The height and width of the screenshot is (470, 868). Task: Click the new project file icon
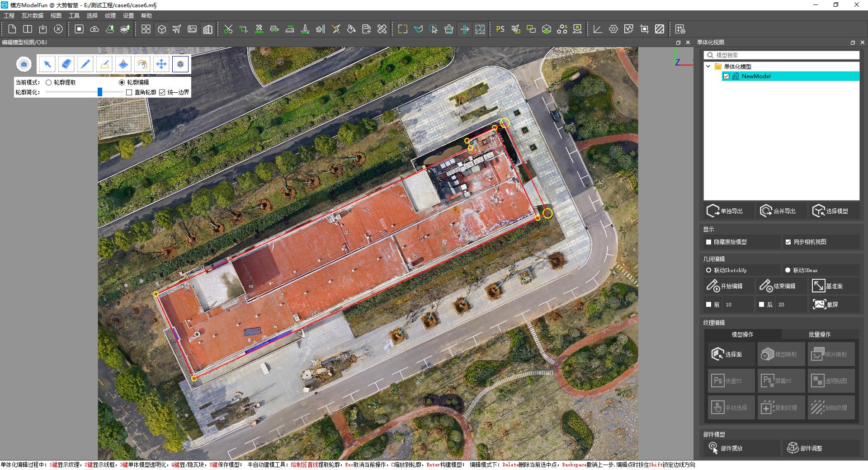[12, 29]
